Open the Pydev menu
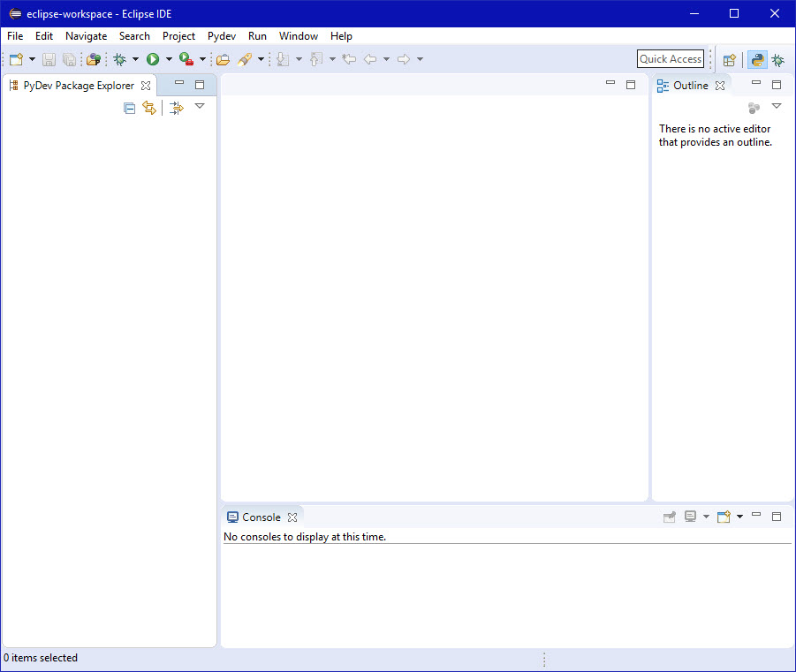Viewport: 796px width, 672px height. coord(221,36)
